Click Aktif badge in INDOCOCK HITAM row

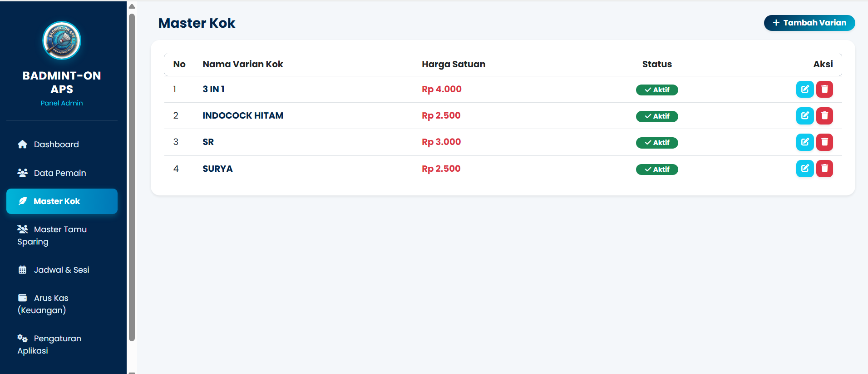tap(657, 116)
